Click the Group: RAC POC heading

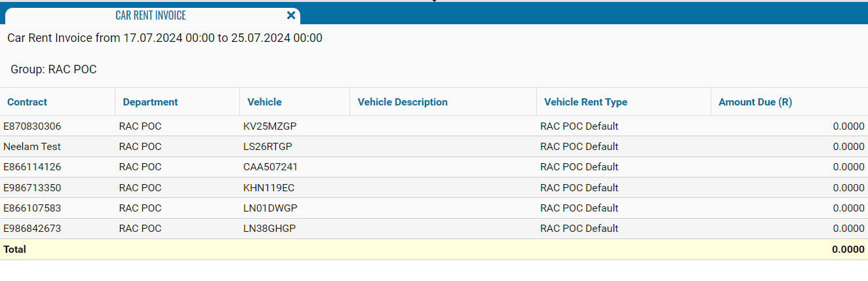tap(54, 69)
